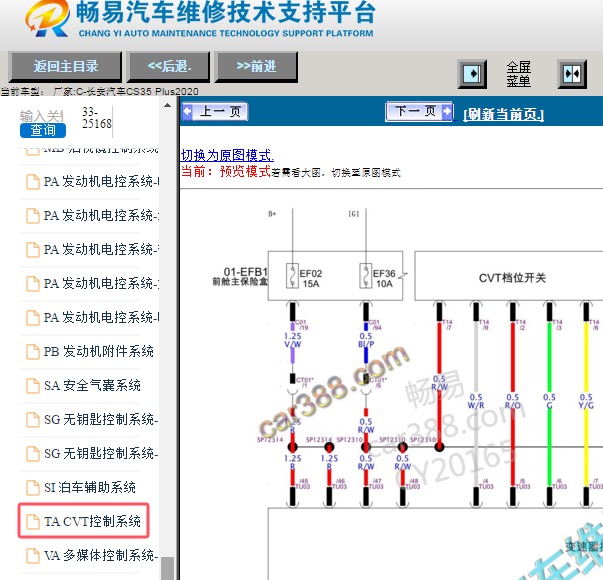
Task: Click the sidebar scrollbar thumb
Action: (167, 568)
